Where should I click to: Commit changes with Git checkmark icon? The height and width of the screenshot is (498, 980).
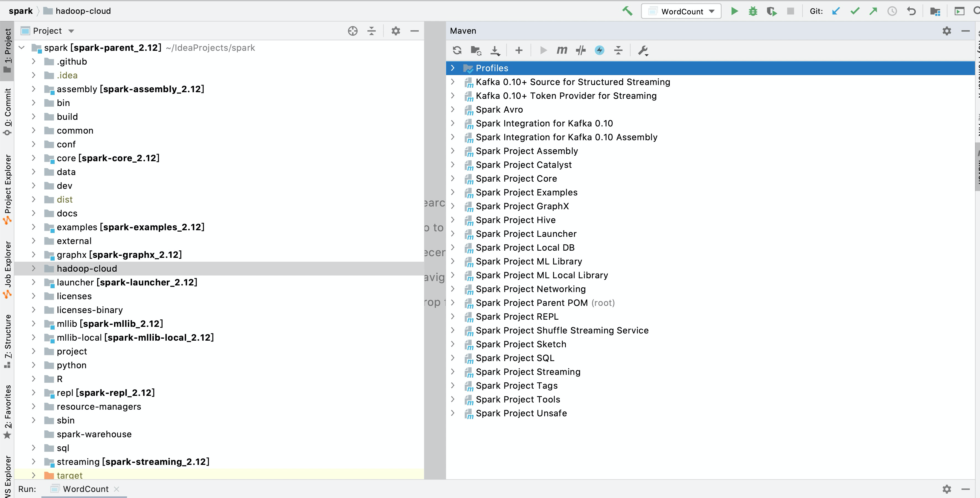point(855,11)
